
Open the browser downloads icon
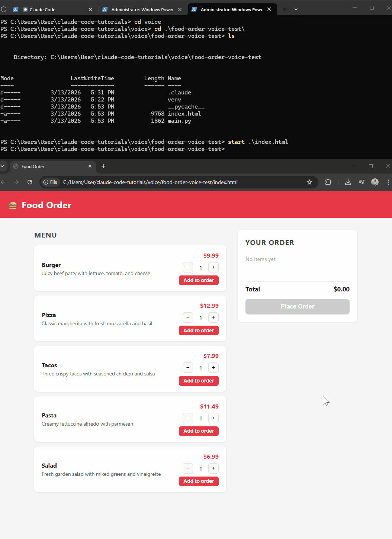point(348,182)
